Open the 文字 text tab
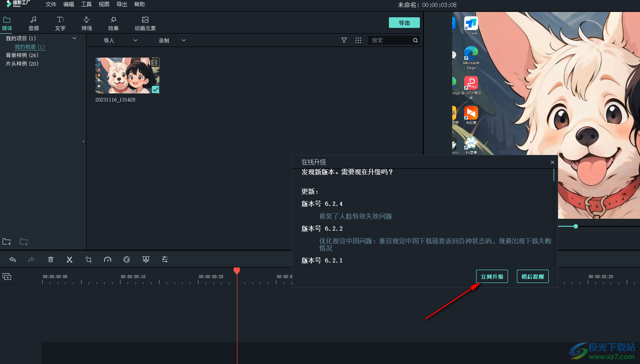Screen dimensions: 640x364 pyautogui.click(x=60, y=23)
